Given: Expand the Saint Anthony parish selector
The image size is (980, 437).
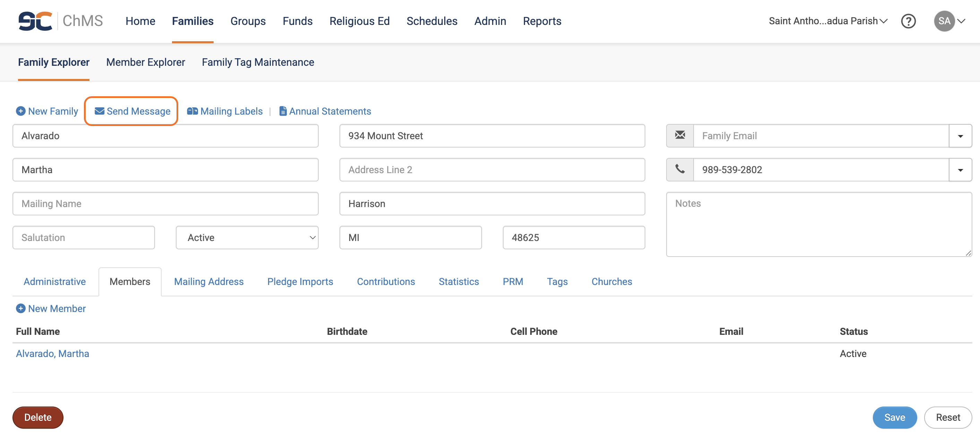Looking at the screenshot, I should 828,21.
